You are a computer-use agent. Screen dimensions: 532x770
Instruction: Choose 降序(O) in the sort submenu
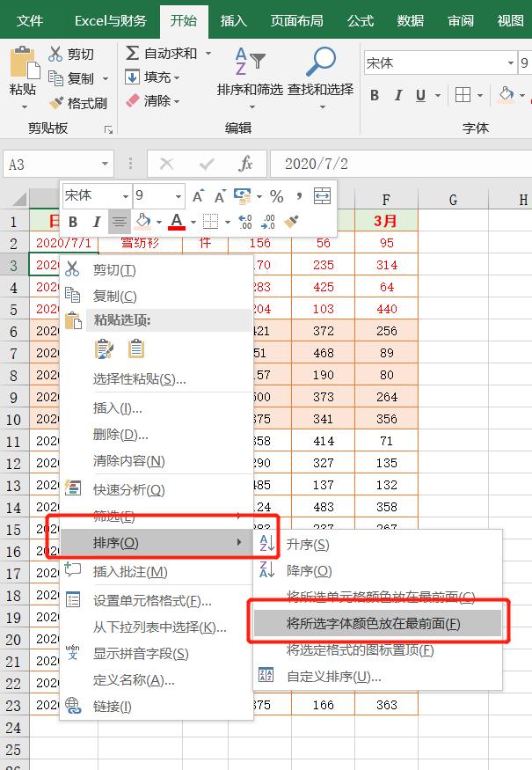(378, 570)
